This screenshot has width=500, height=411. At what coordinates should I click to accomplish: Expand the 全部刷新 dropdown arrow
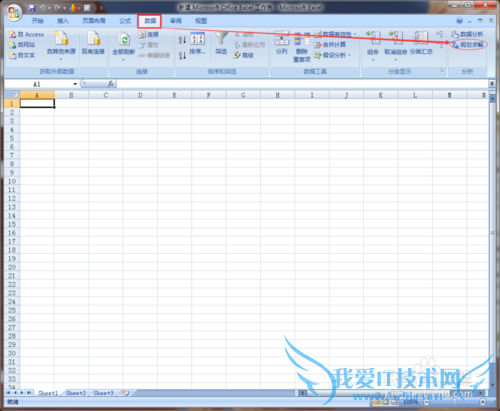[x=123, y=60]
